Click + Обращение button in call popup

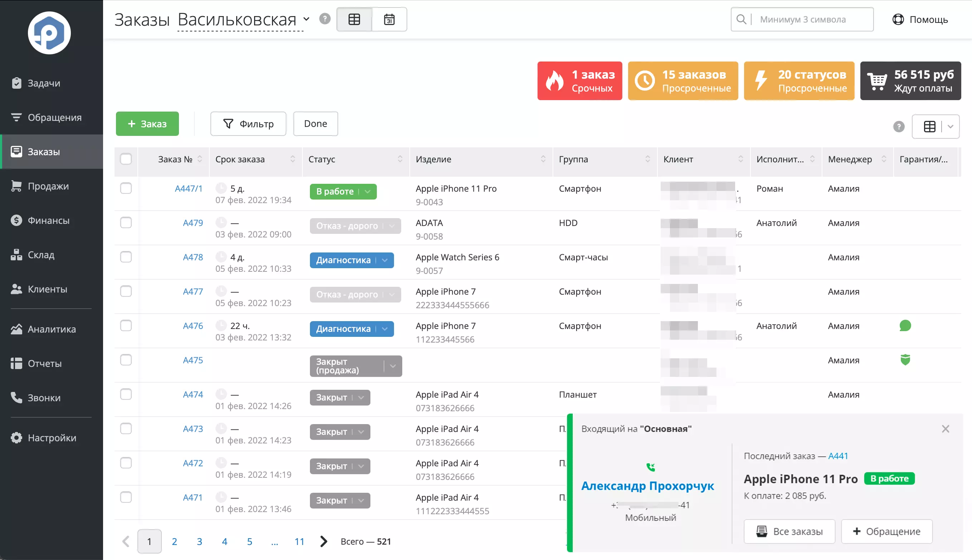click(x=886, y=531)
